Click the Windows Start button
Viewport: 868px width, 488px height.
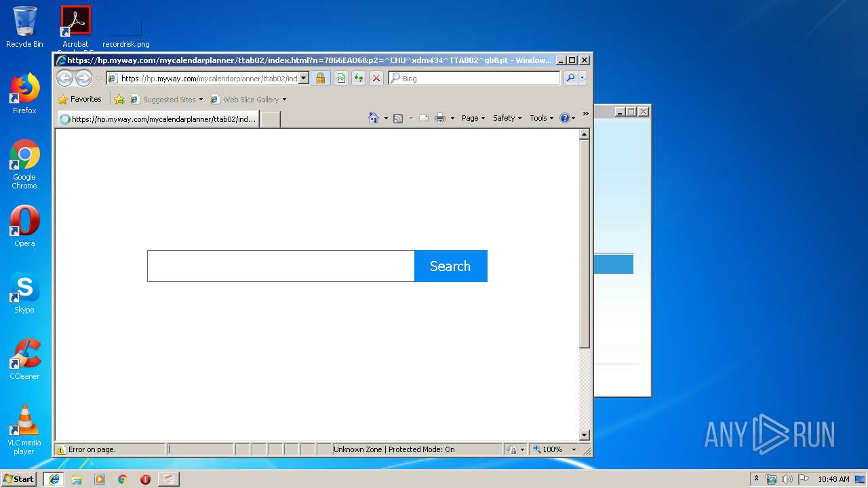(19, 479)
